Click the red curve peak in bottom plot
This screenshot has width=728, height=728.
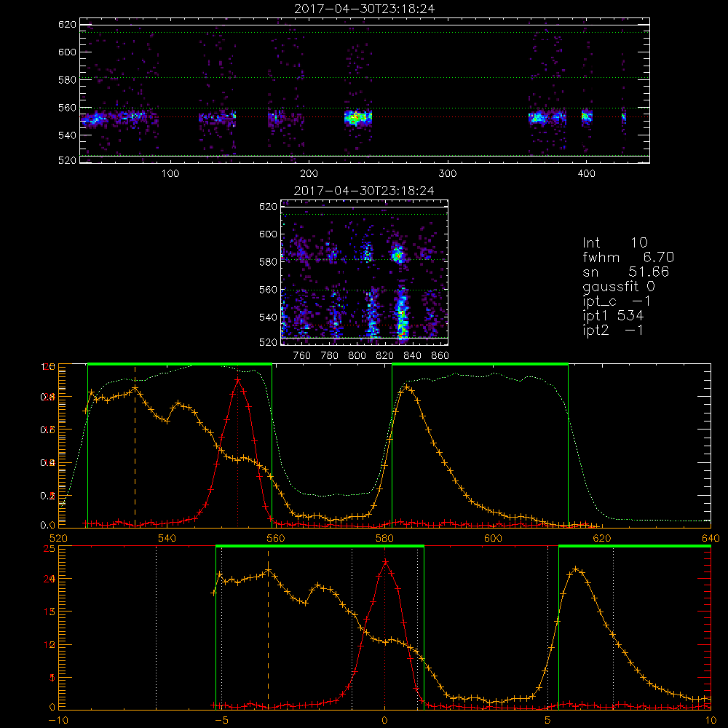click(385, 562)
